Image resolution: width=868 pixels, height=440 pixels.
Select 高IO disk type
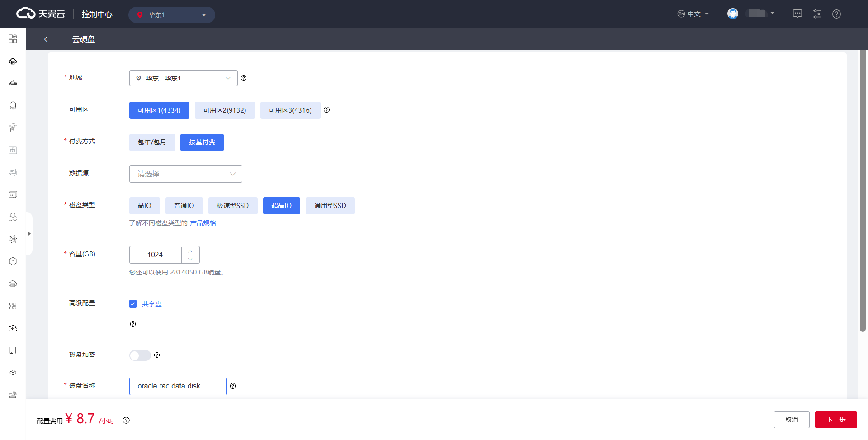coord(145,206)
